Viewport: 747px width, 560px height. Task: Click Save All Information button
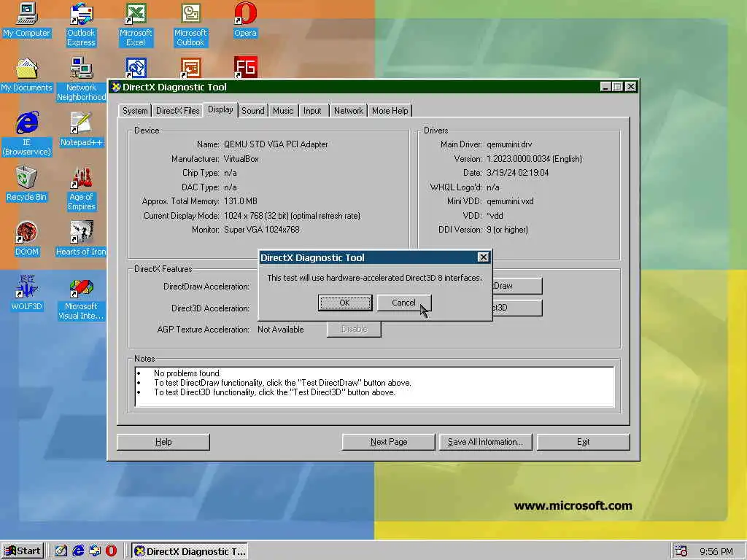point(485,442)
